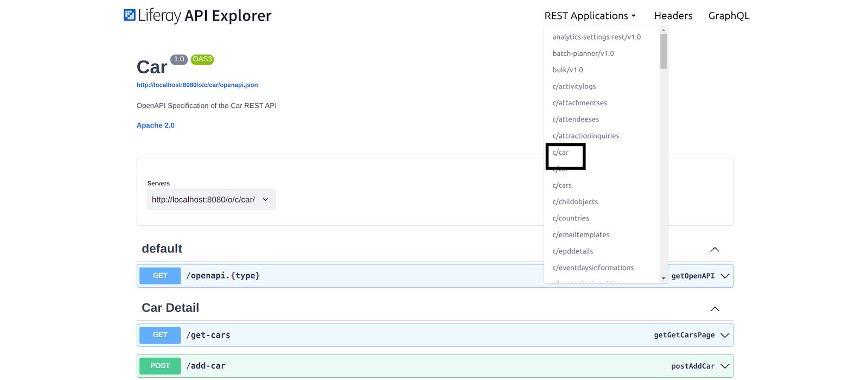The image size is (868, 380).
Task: Expand the GET /openapi.{type} operation
Action: click(725, 276)
